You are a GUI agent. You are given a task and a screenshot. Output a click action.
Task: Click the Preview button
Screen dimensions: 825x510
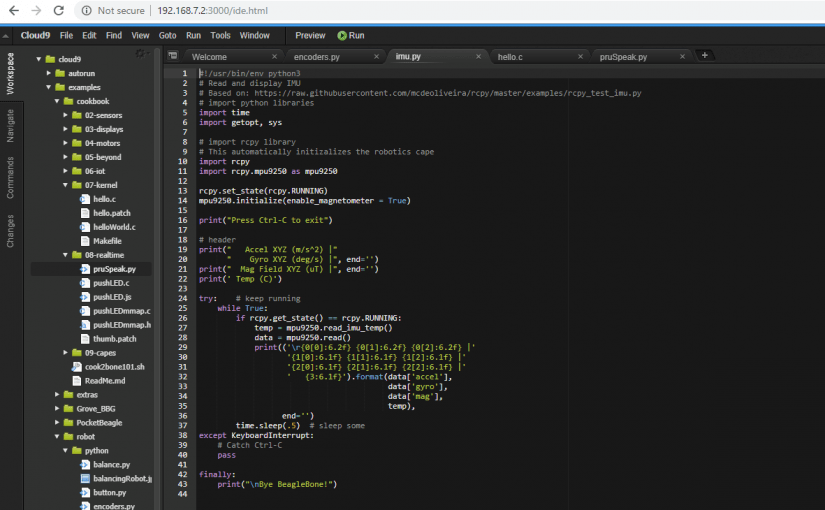(x=310, y=35)
